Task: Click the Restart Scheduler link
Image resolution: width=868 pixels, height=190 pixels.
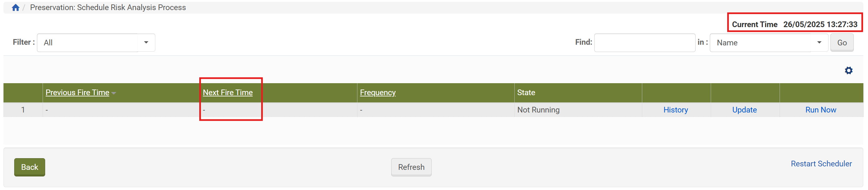Action: point(821,164)
